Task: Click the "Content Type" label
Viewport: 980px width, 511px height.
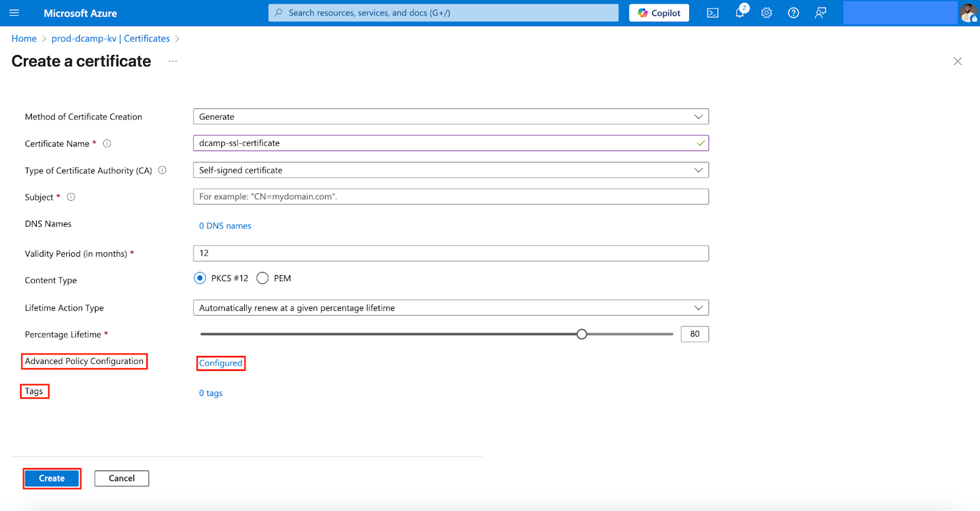Action: coord(51,281)
